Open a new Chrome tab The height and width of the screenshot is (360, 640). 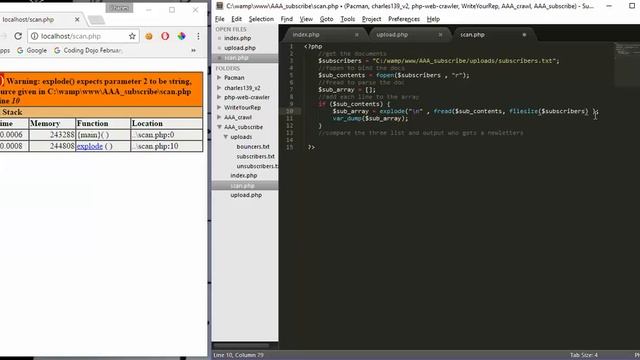[96, 20]
